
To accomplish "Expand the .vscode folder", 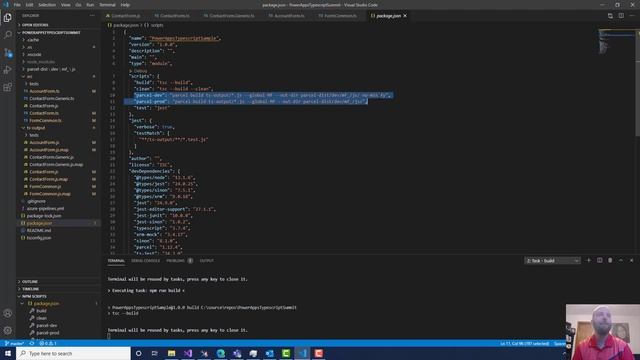I will [x=34, y=55].
